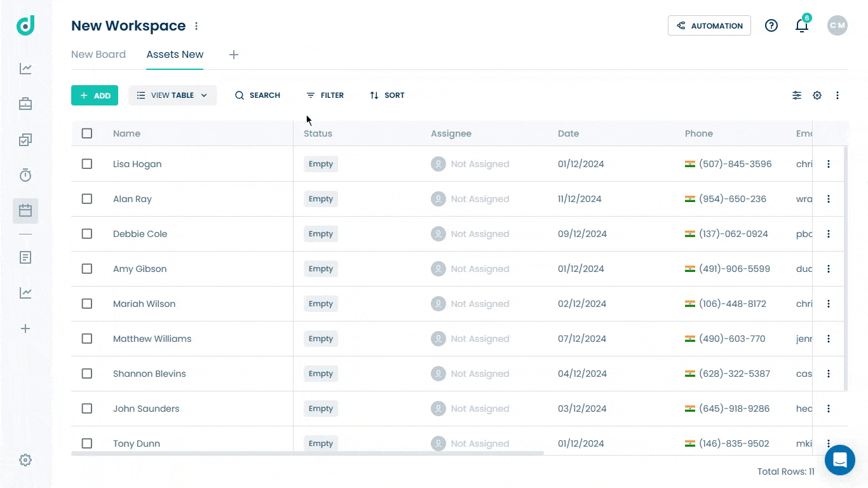Open row menu for Amy Gibson

(x=829, y=269)
